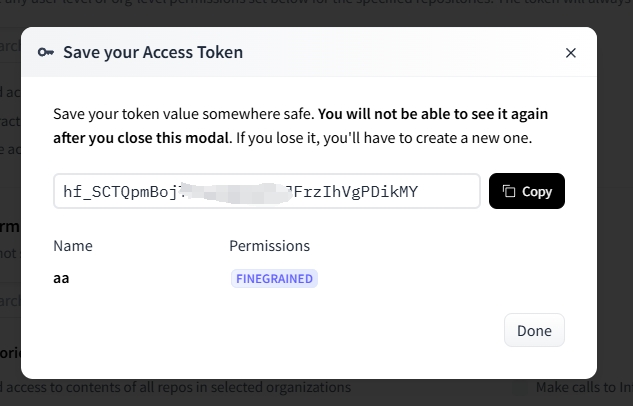Click the Save your Access Token title
633x406 pixels.
[153, 52]
